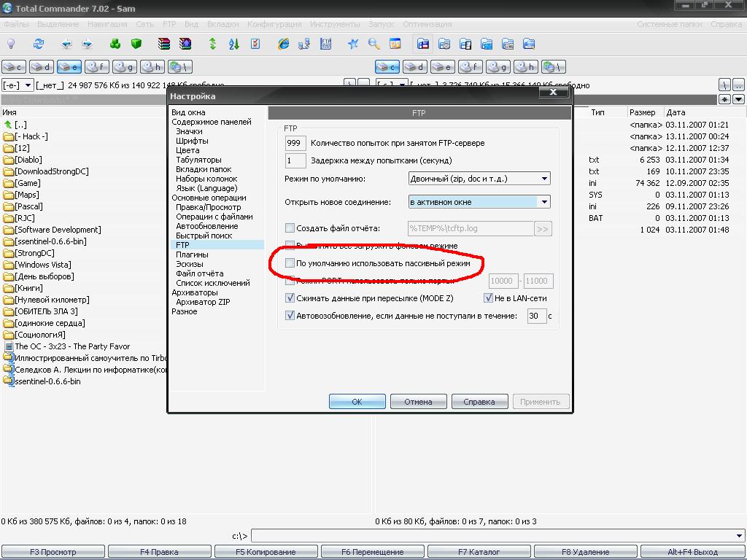747x560 pixels.
Task: Open search with the magnifier icon
Action: tap(374, 44)
